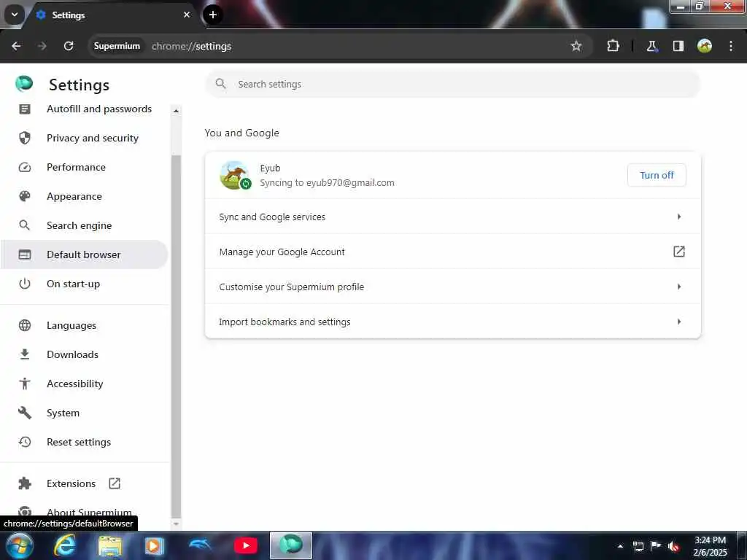This screenshot has width=747, height=560.
Task: Click the System wrench icon
Action: (x=25, y=413)
